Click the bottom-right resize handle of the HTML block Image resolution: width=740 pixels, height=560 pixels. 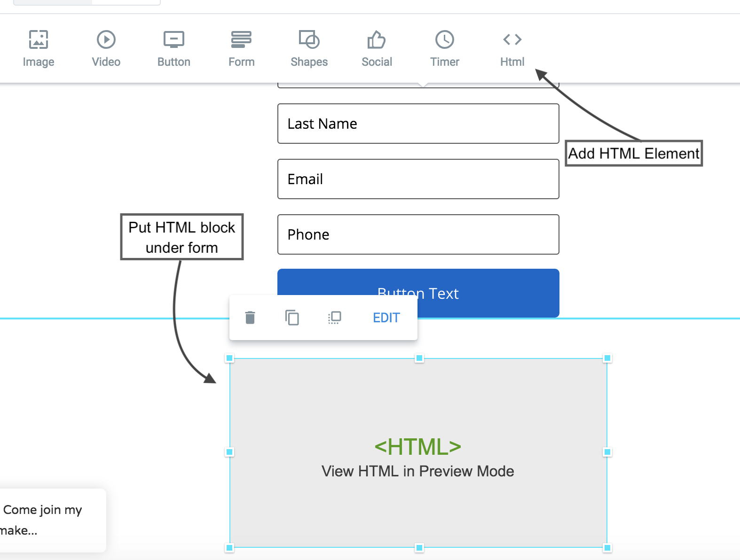tap(607, 547)
